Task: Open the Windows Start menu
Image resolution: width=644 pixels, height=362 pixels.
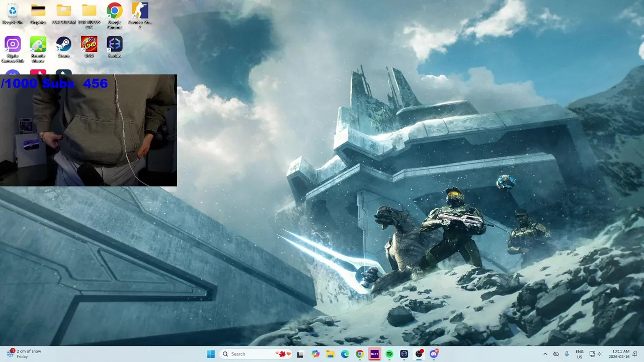Action: [x=211, y=354]
